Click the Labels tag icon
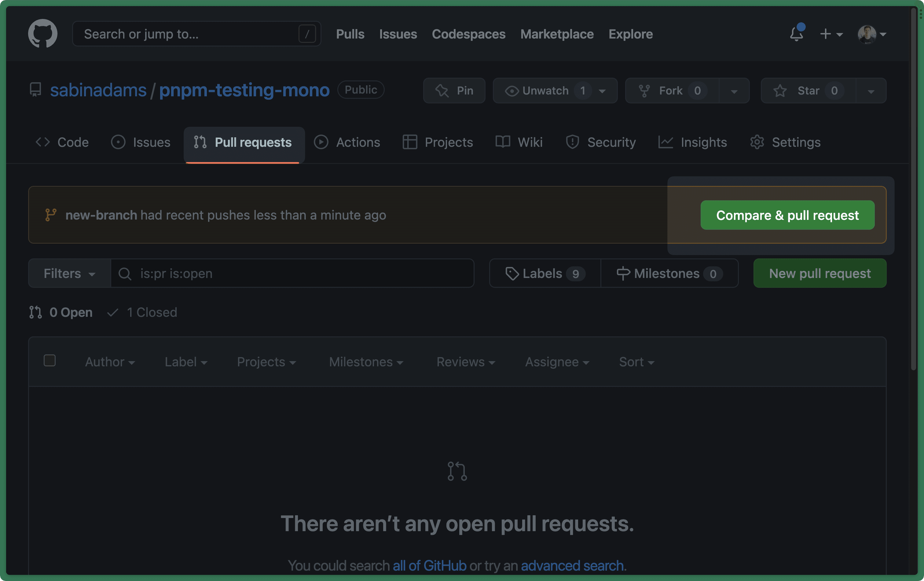 pyautogui.click(x=512, y=273)
